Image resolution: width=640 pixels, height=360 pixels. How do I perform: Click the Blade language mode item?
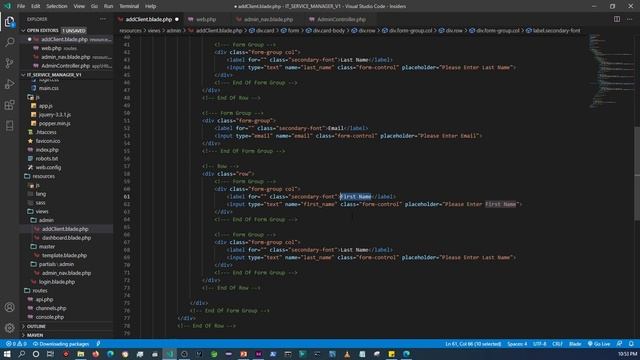(x=575, y=344)
